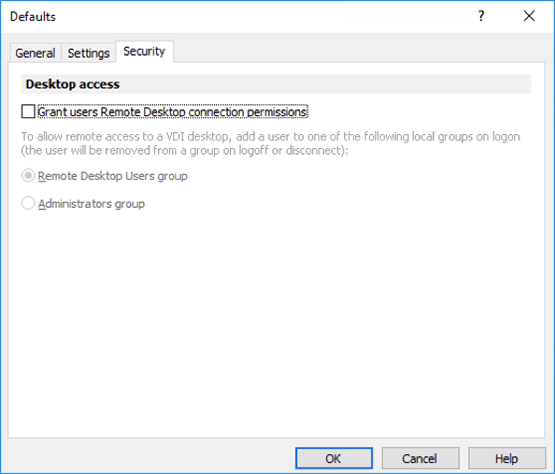Switch to the General tab
Viewport: 555px width, 474px height.
(35, 53)
